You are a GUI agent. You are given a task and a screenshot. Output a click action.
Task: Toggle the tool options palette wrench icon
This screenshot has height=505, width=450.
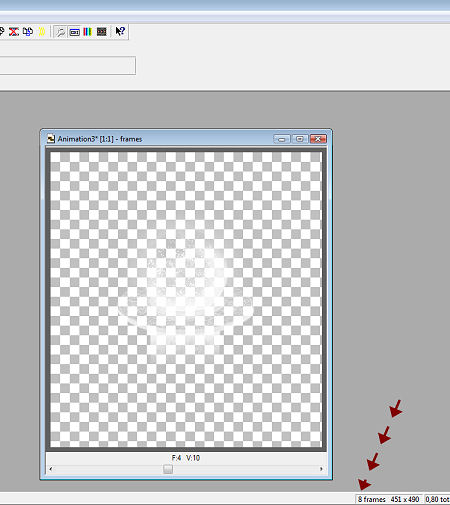[x=60, y=32]
